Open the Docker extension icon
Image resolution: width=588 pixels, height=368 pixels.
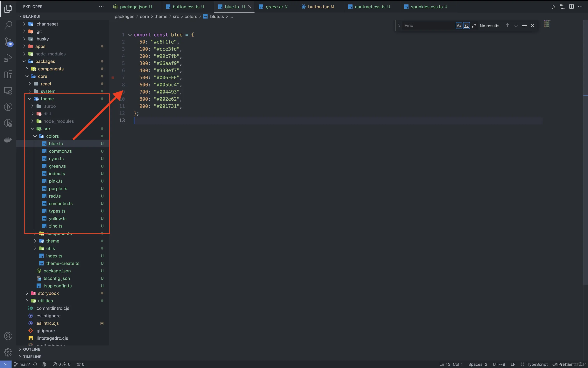click(x=8, y=140)
